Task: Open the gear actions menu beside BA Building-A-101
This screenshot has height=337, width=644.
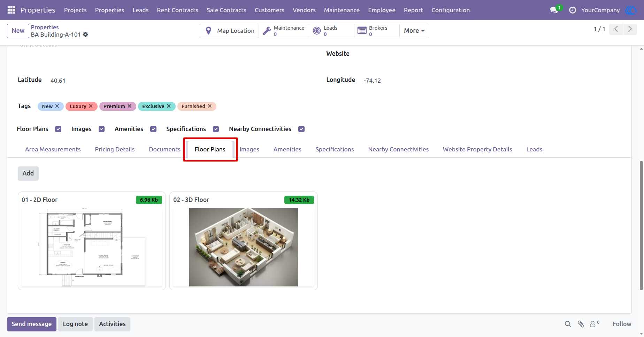Action: [85, 35]
